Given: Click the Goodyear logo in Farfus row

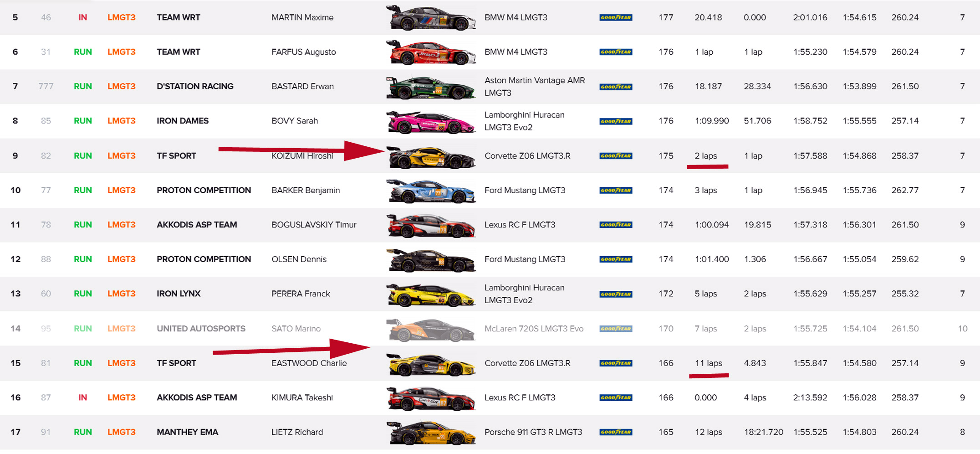Looking at the screenshot, I should (616, 52).
